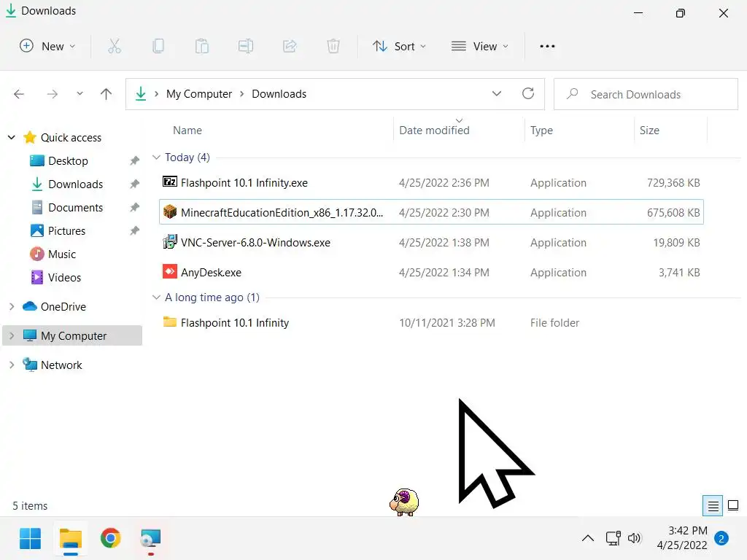Unpin Desktop using its pin icon
The height and width of the screenshot is (560, 747).
click(x=134, y=161)
